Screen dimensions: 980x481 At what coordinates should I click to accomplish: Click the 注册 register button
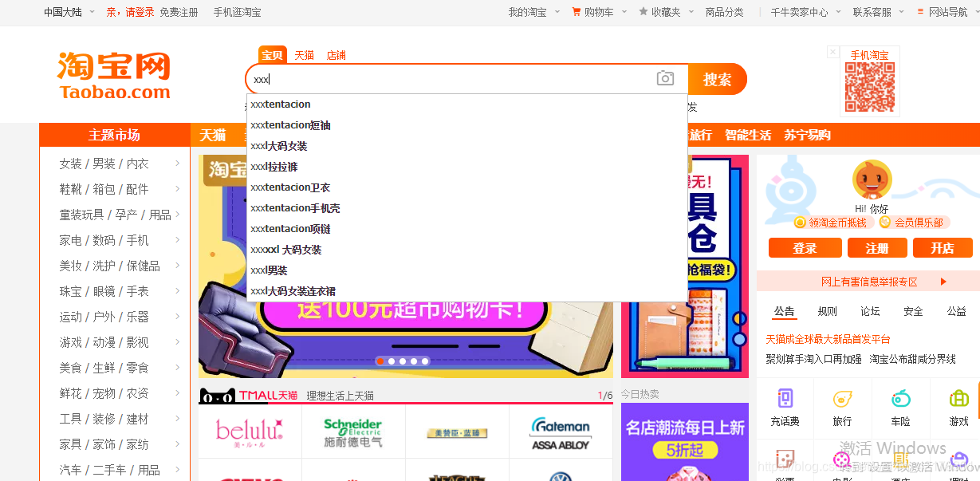[x=877, y=248]
